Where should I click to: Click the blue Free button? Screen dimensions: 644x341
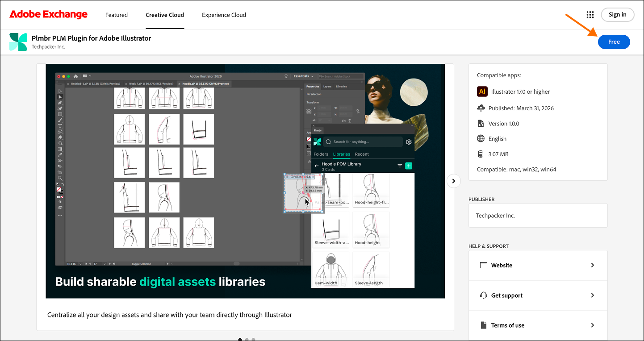614,42
